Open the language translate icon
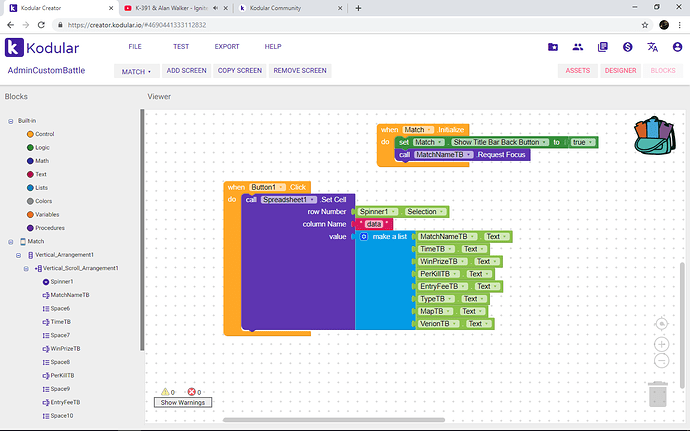 tap(652, 47)
